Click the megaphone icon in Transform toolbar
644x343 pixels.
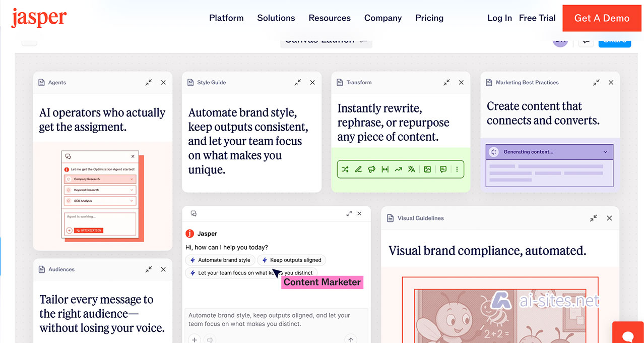pos(372,169)
